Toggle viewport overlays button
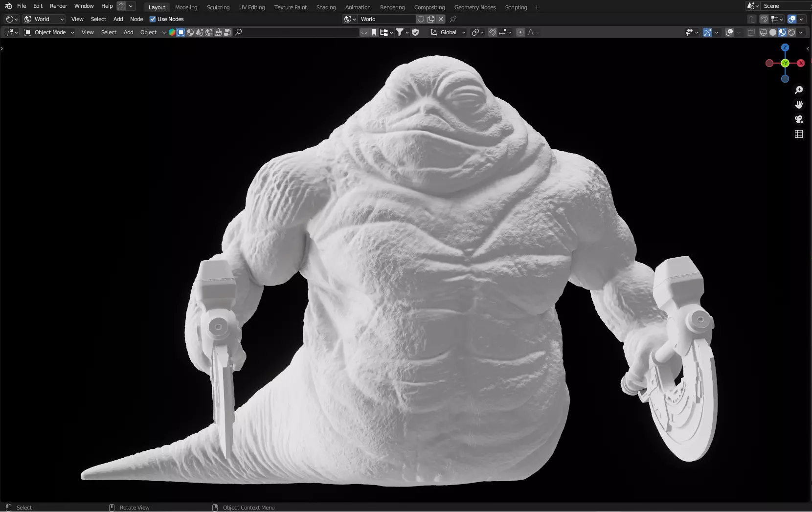Viewport: 812px width, 512px height. tap(729, 32)
